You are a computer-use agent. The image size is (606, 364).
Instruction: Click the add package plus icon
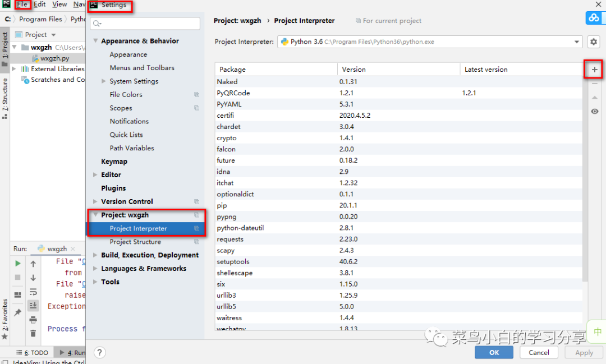coord(594,70)
